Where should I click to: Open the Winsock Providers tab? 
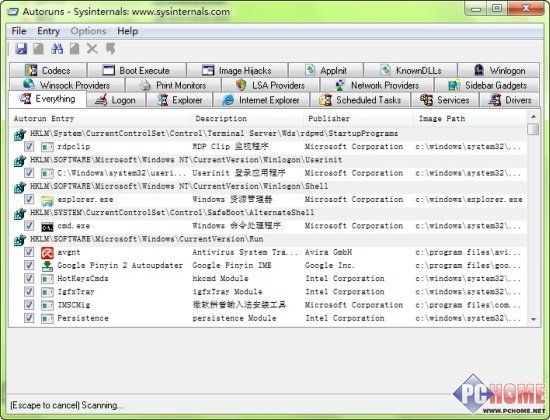[x=67, y=85]
